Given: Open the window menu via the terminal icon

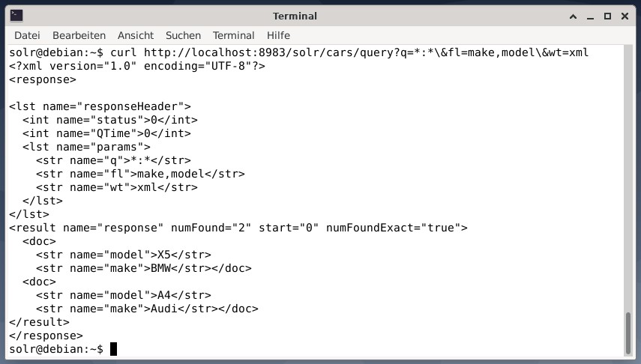Looking at the screenshot, I should click(16, 16).
